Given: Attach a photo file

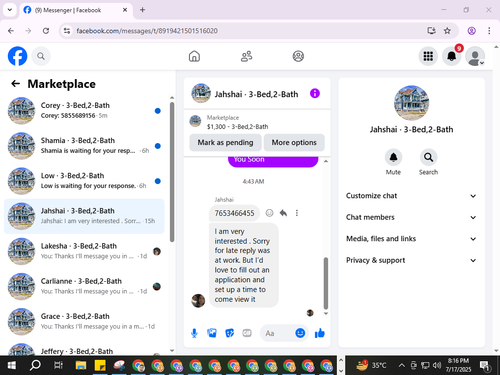Looking at the screenshot, I should point(212,333).
